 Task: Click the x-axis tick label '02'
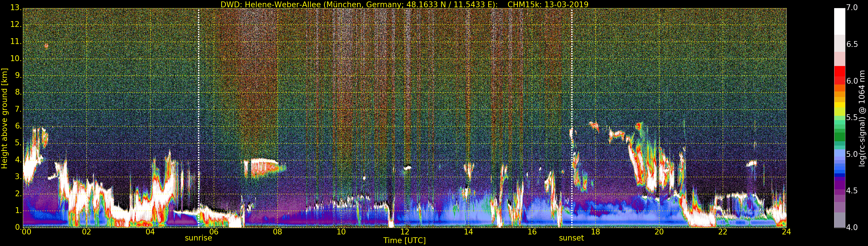[x=87, y=232]
